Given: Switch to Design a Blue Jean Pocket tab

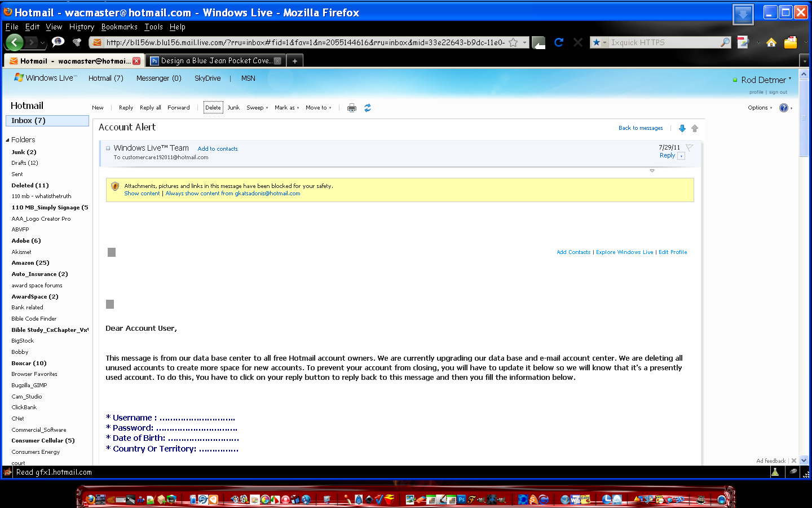Looking at the screenshot, I should (215, 61).
